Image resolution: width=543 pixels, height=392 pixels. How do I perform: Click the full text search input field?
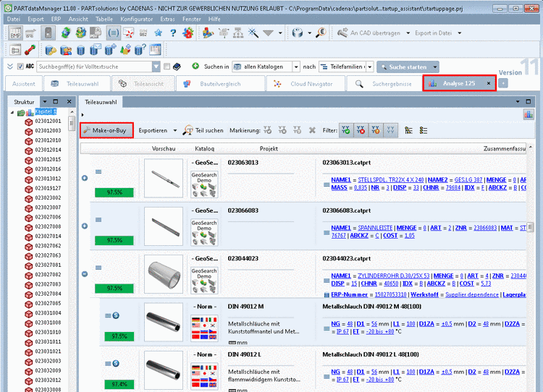coord(95,67)
